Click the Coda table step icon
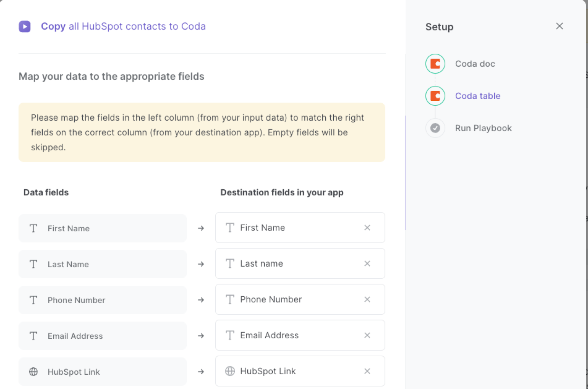This screenshot has height=389, width=588. [x=435, y=96]
